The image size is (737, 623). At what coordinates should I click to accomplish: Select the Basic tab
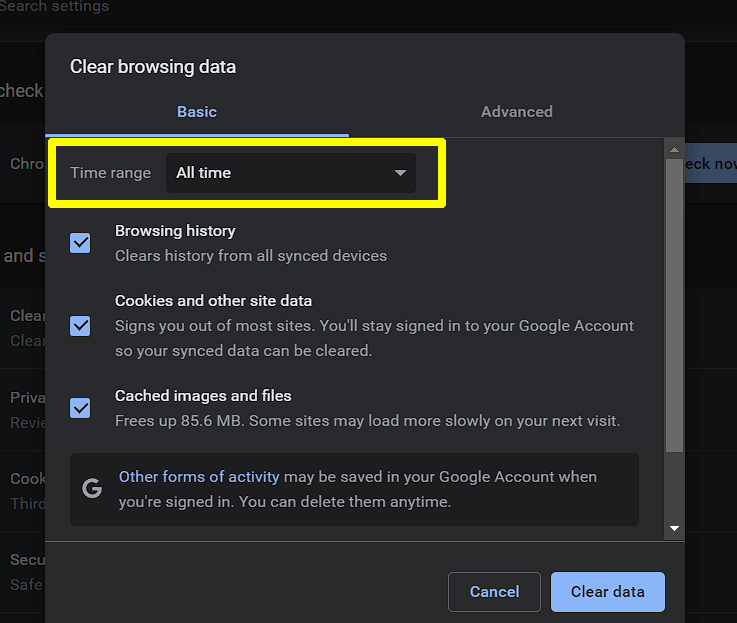pyautogui.click(x=197, y=112)
